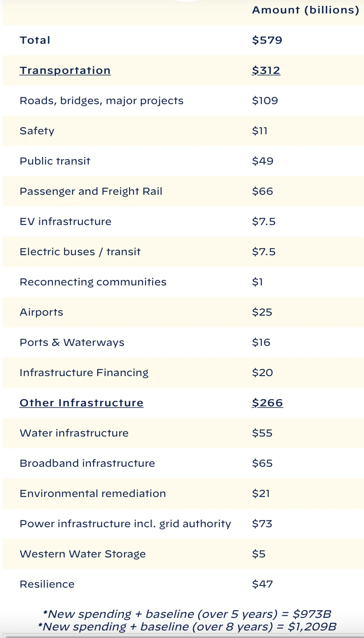Viewport: 364px width, 638px height.
Task: Select the $579 total amount
Action: click(267, 40)
